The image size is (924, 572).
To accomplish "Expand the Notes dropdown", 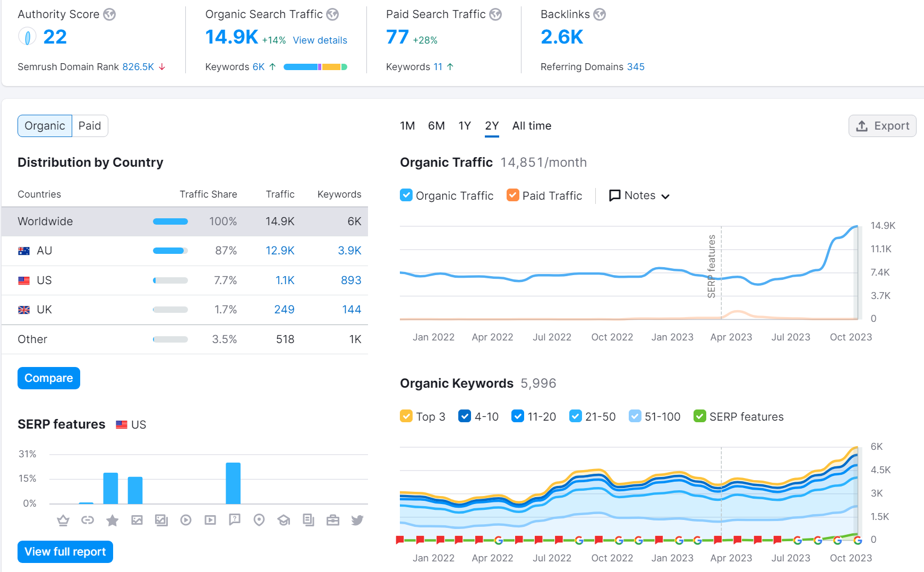I will [639, 195].
